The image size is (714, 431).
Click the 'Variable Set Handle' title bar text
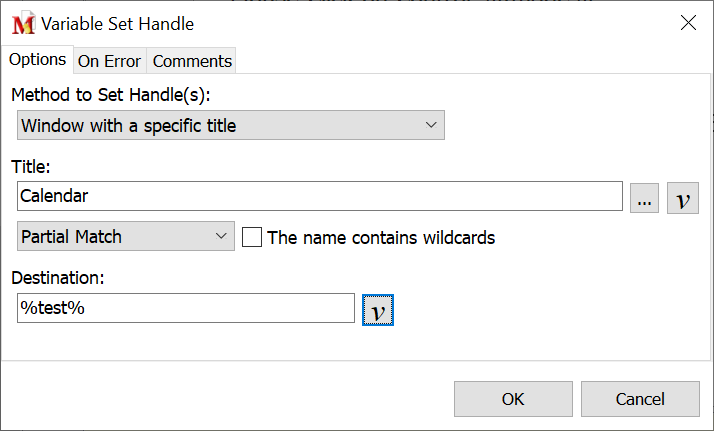coord(118,24)
